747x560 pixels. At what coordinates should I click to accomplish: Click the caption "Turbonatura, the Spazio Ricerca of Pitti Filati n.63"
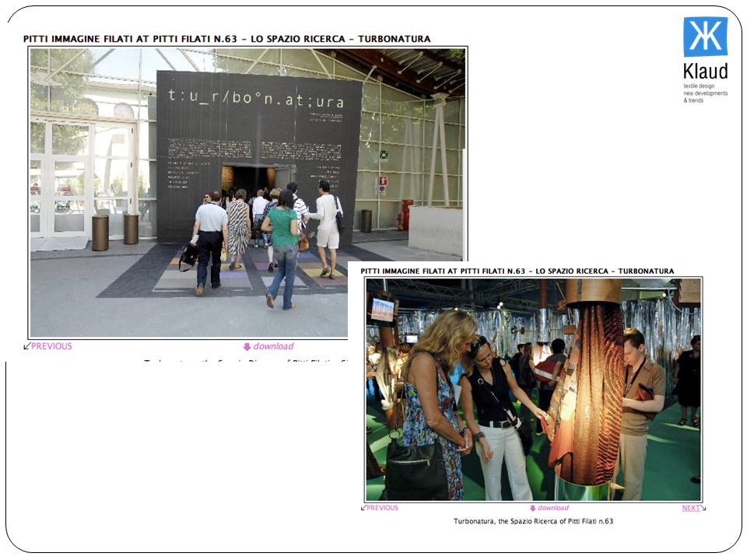click(533, 521)
